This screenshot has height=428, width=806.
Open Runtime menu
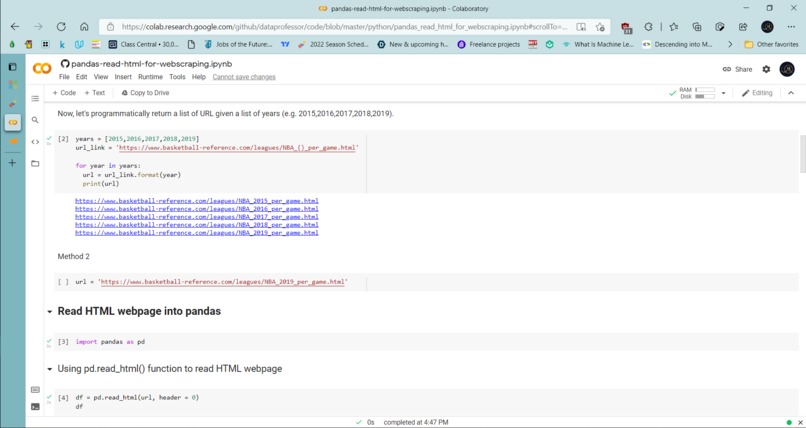[150, 77]
